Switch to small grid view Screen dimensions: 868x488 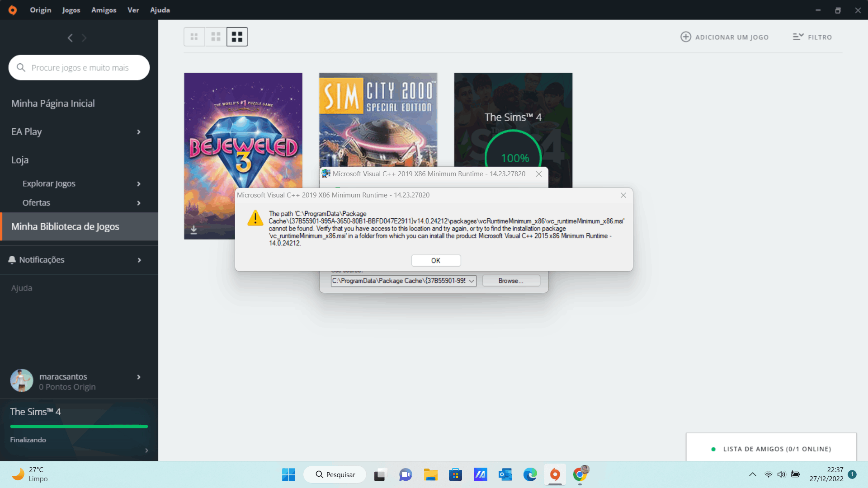click(x=194, y=37)
